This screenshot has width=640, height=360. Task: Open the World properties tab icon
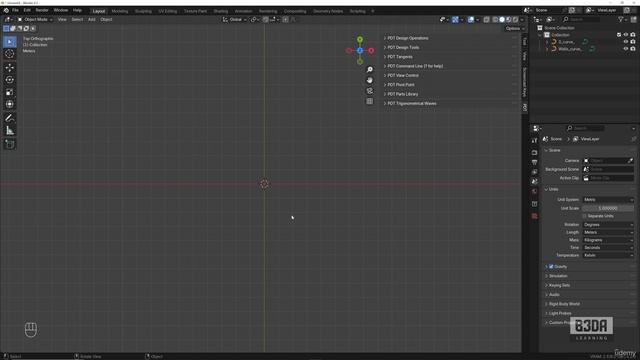tap(534, 191)
